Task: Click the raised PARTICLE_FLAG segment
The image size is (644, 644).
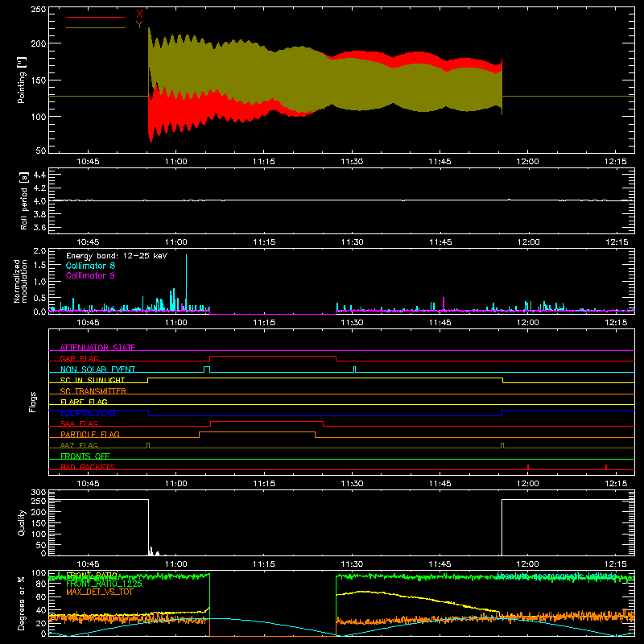Action: (x=257, y=432)
